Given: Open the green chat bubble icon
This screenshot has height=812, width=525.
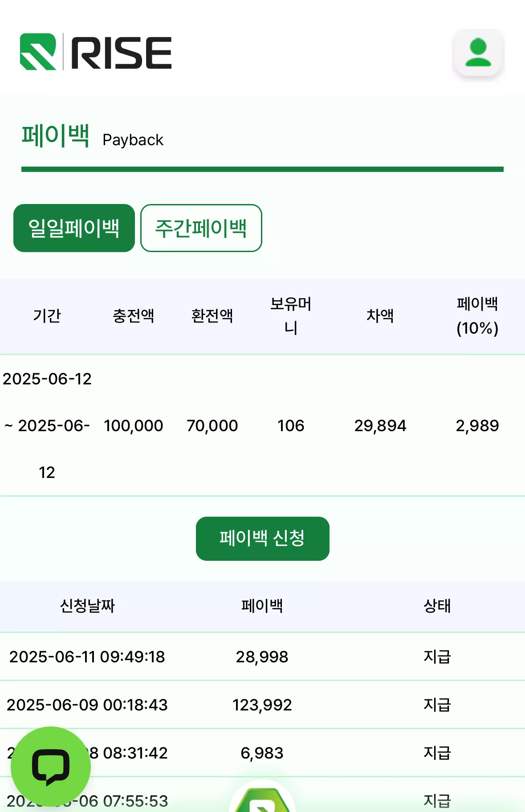Looking at the screenshot, I should (51, 767).
